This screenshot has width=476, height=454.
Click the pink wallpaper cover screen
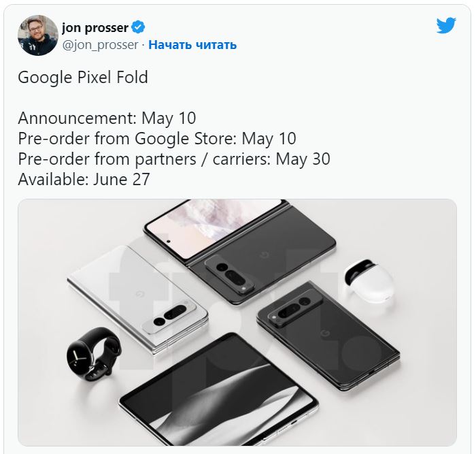point(213,227)
